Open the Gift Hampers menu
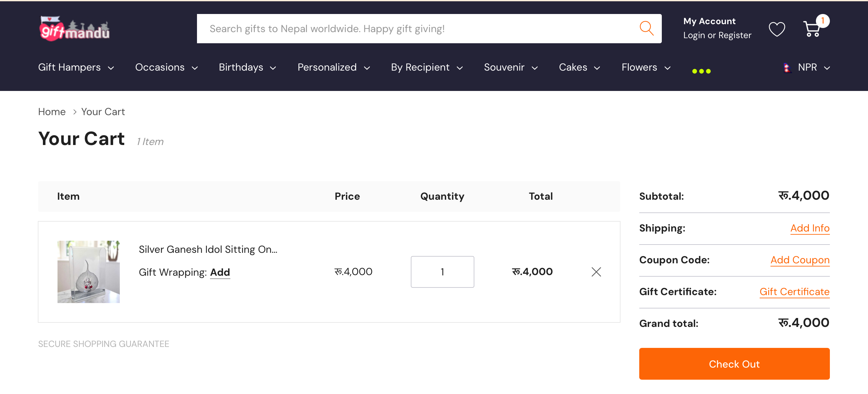The height and width of the screenshot is (394, 868). (x=69, y=67)
